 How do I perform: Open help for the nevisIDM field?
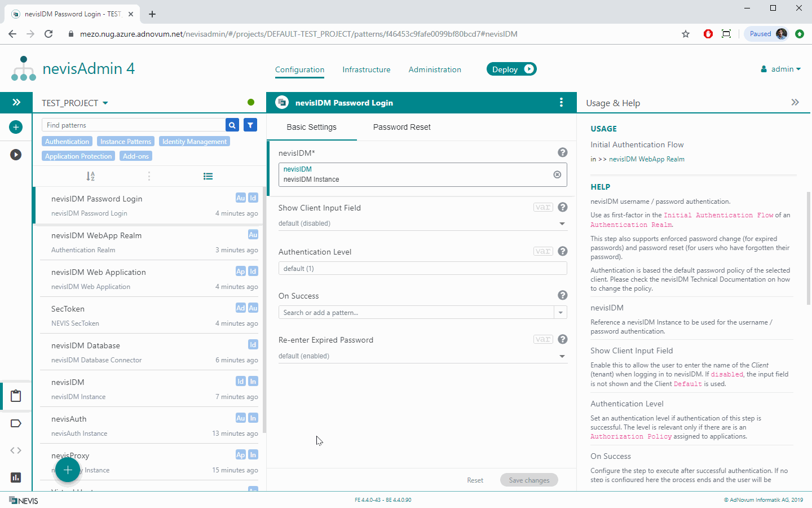pyautogui.click(x=562, y=152)
